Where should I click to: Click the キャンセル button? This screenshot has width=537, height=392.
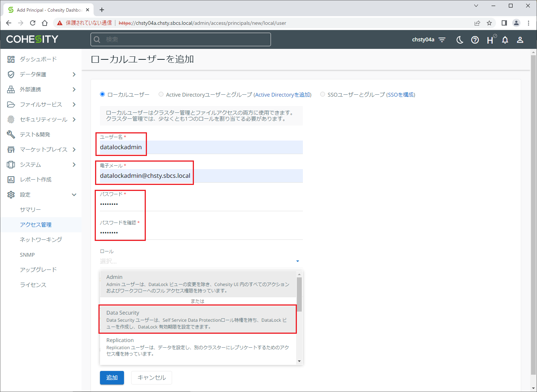[x=151, y=378]
